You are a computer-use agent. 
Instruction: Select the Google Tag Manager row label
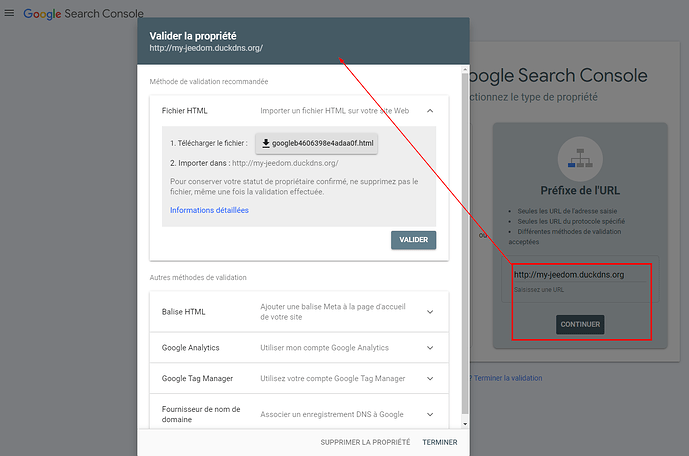(x=197, y=379)
